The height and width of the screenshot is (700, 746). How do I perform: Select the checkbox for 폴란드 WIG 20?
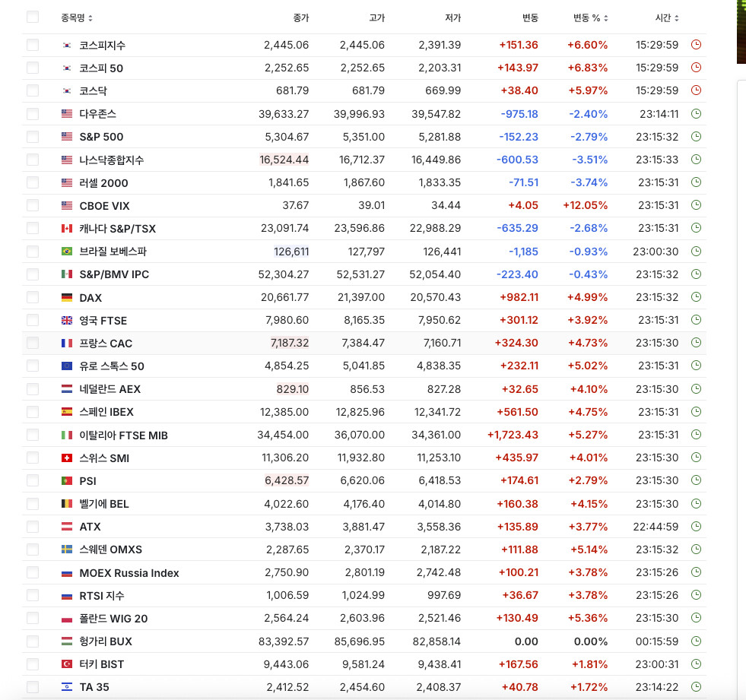[x=33, y=618]
